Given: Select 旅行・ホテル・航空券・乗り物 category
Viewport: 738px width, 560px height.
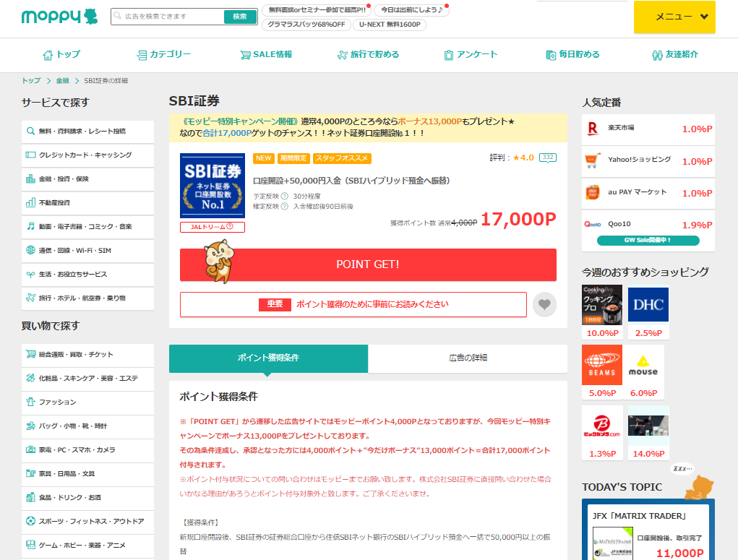Looking at the screenshot, I should click(87, 298).
